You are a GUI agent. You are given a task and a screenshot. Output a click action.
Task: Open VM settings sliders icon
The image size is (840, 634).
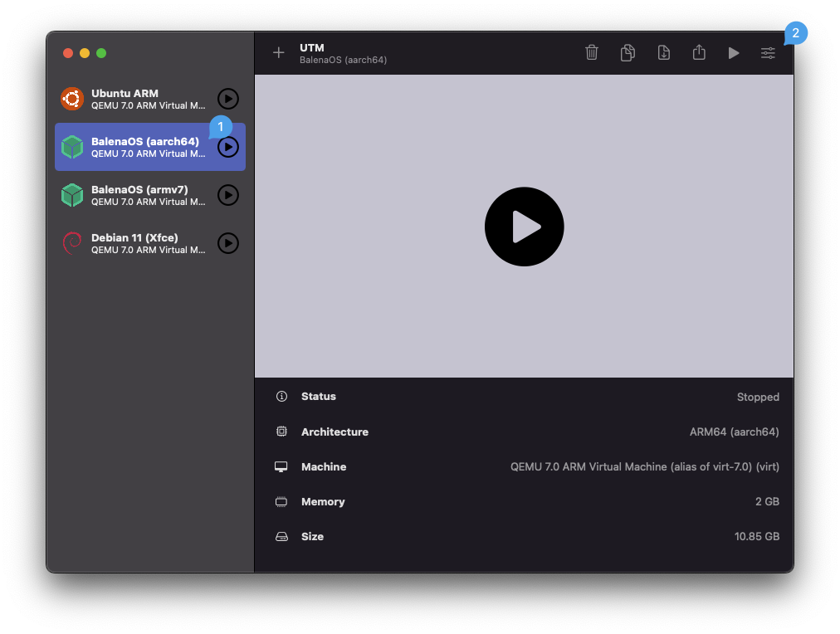click(x=769, y=53)
